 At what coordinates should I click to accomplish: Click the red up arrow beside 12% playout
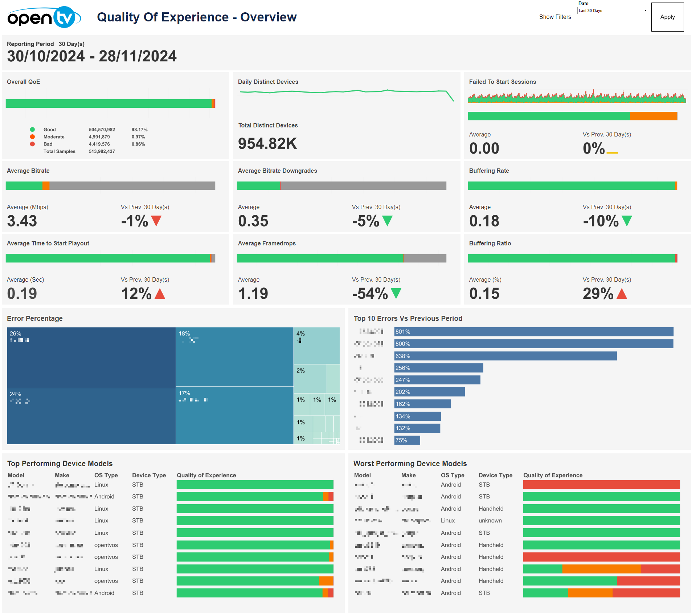160,293
